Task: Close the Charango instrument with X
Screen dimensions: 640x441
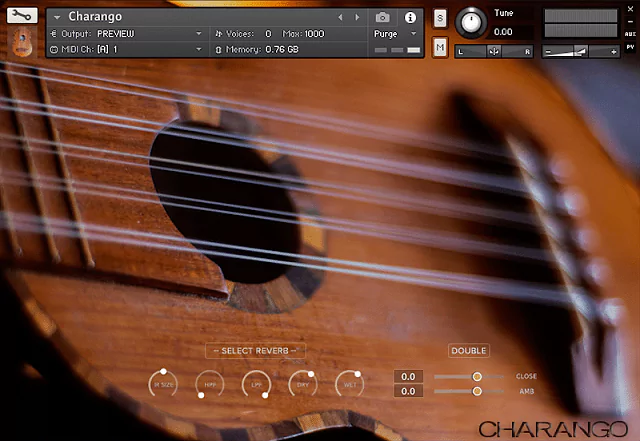Action: [x=630, y=9]
